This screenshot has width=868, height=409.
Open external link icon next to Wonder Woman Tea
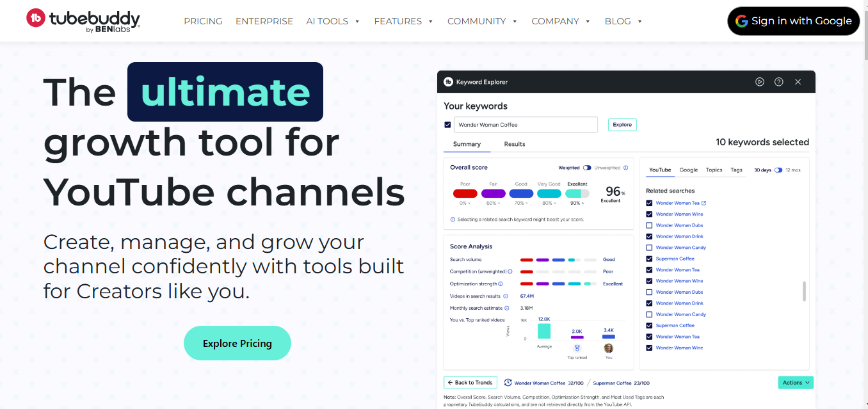coord(704,204)
